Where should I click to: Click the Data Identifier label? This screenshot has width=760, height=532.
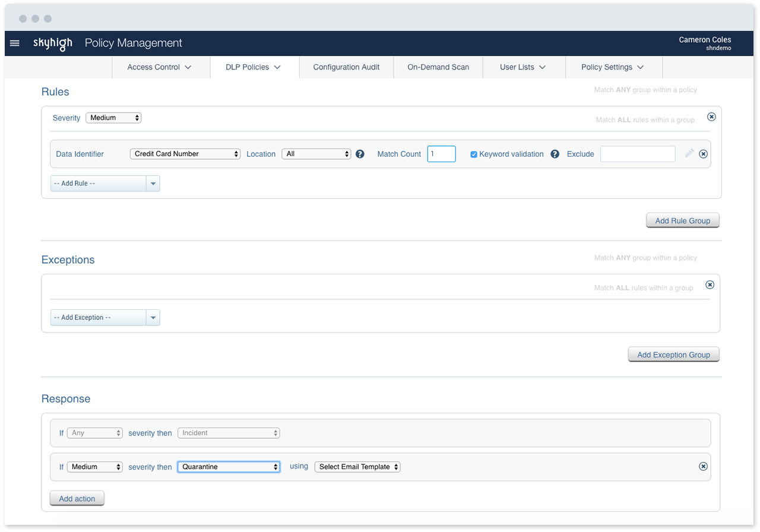[x=80, y=154]
